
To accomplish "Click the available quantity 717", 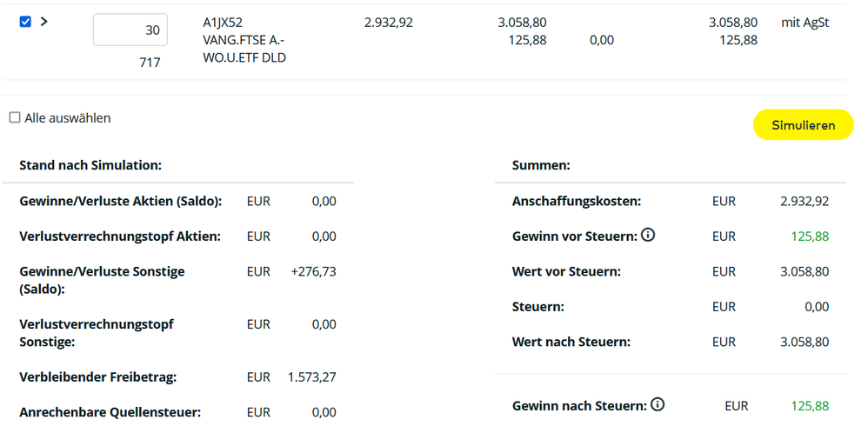I will 150,63.
